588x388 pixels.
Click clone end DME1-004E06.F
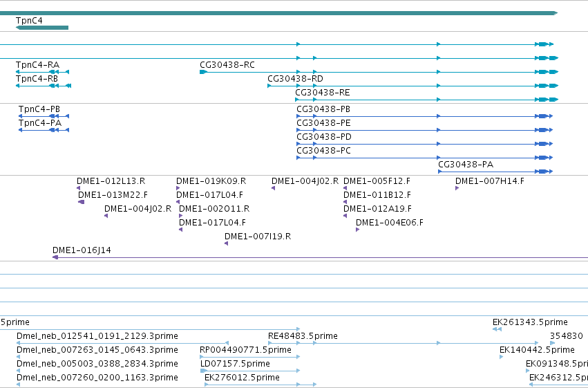(390, 223)
